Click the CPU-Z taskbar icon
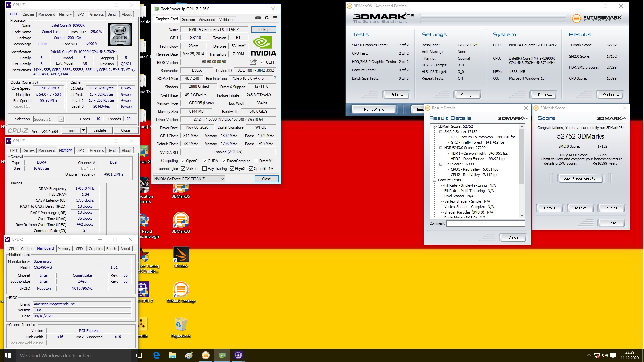This screenshot has height=362, width=644. click(x=238, y=355)
